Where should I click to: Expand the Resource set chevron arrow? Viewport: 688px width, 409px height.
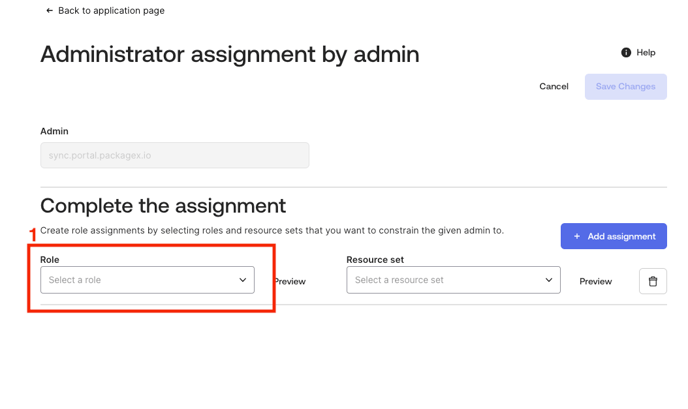tap(548, 280)
